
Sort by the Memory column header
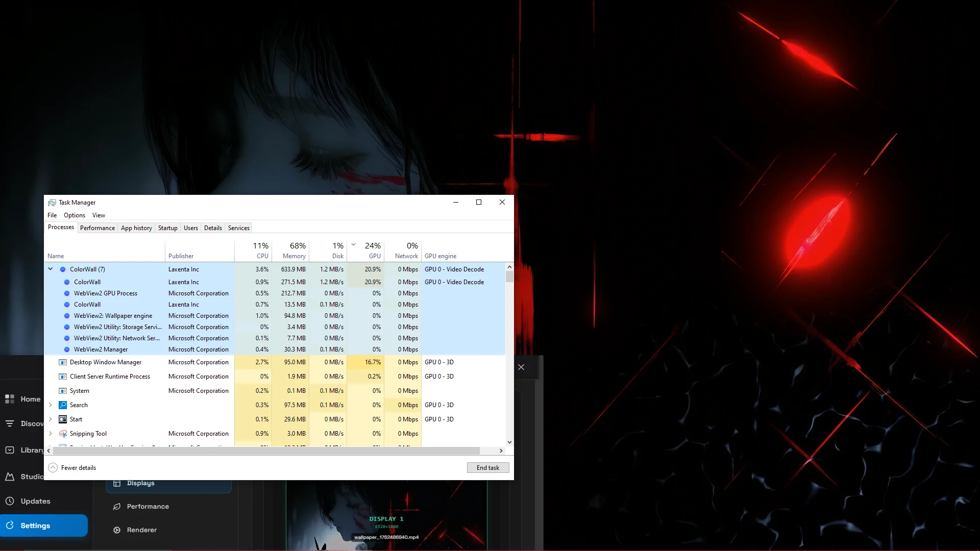point(290,251)
